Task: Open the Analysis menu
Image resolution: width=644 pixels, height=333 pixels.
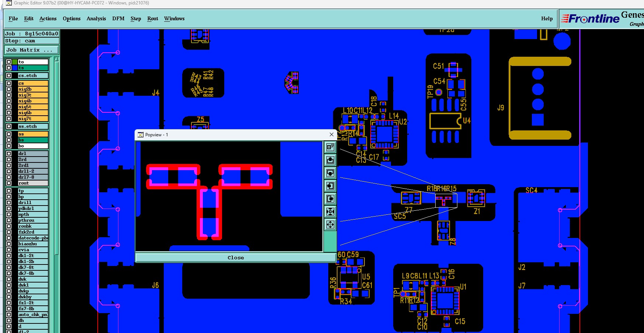Action: coord(96,18)
